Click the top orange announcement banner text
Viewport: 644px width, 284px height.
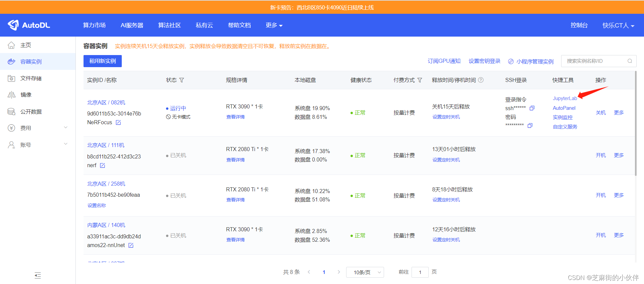322,7
